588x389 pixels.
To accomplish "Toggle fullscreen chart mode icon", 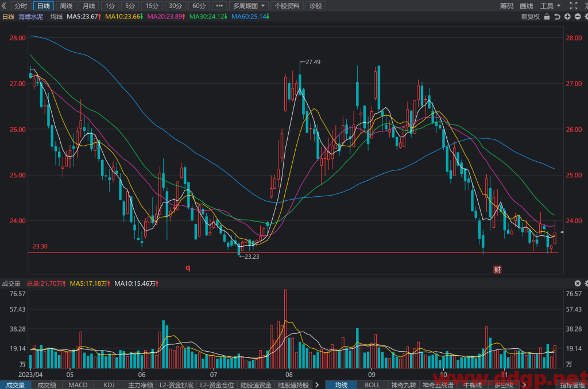I will (574, 6).
